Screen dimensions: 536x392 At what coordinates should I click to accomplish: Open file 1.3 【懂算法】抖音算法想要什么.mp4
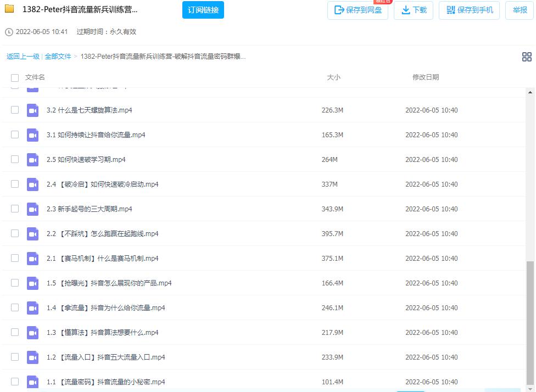click(102, 333)
